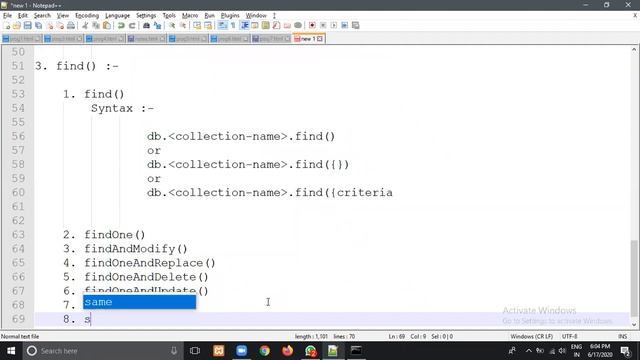
Task: Click the Copy toolbar icon
Action: [96, 25]
